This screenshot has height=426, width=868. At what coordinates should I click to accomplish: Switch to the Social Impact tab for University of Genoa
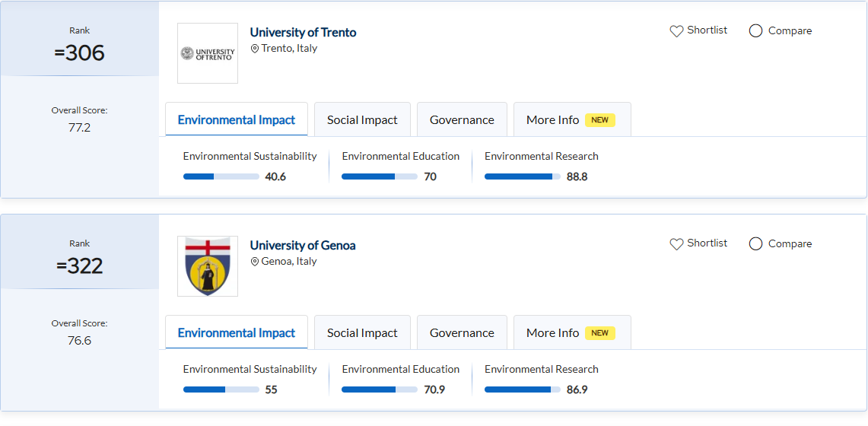(x=362, y=333)
